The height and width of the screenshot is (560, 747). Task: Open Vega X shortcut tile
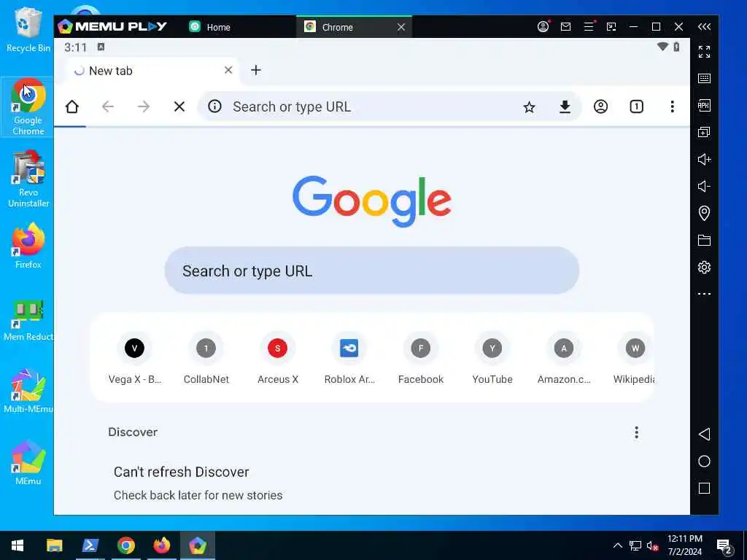tap(135, 357)
